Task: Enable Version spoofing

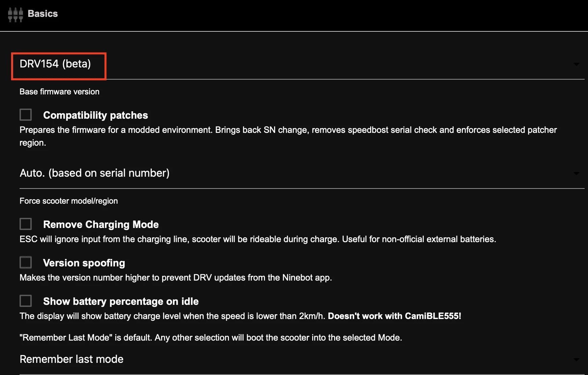Action: click(25, 262)
